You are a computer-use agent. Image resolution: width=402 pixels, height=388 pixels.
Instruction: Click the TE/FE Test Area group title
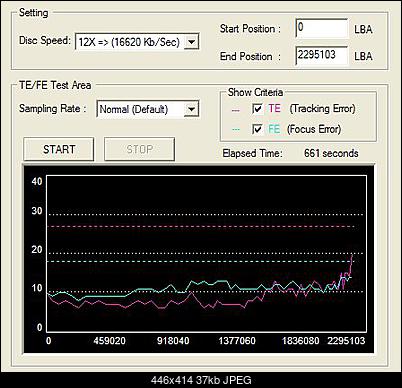click(x=55, y=85)
